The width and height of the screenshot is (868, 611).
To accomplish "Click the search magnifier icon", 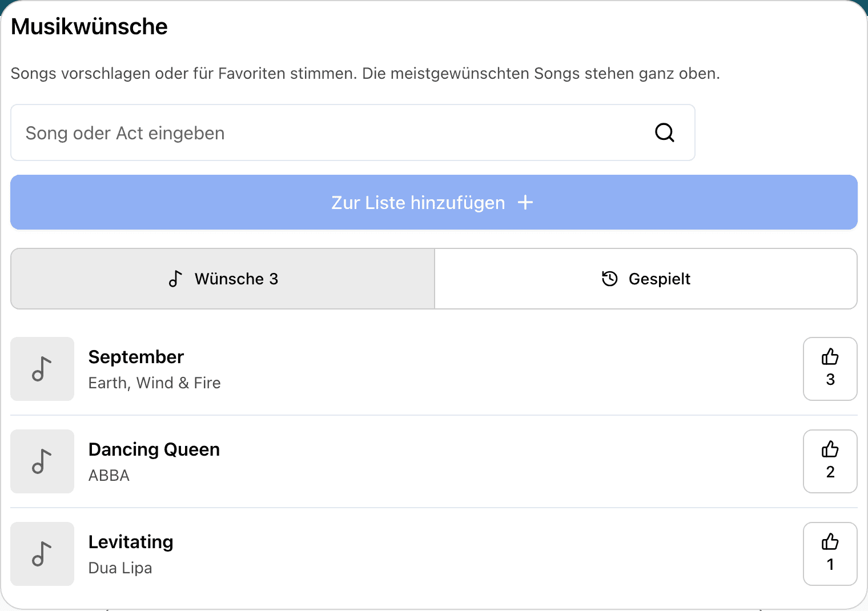I will click(664, 132).
